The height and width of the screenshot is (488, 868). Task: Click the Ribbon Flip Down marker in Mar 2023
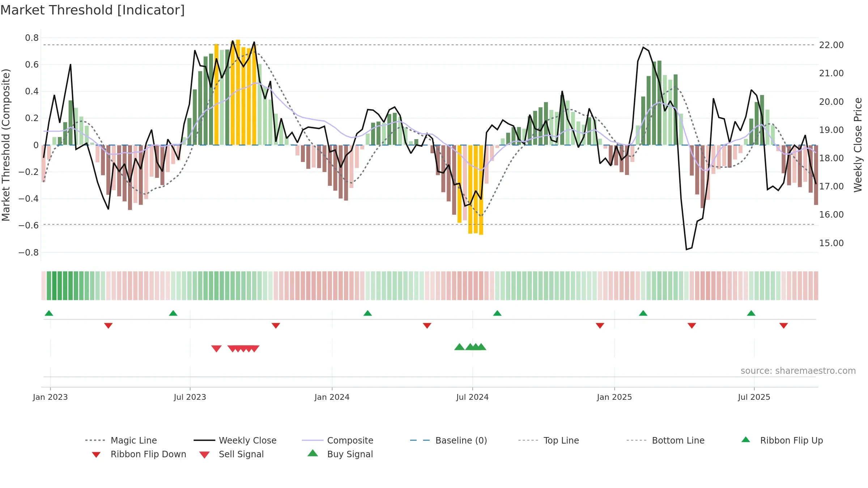[x=108, y=326]
